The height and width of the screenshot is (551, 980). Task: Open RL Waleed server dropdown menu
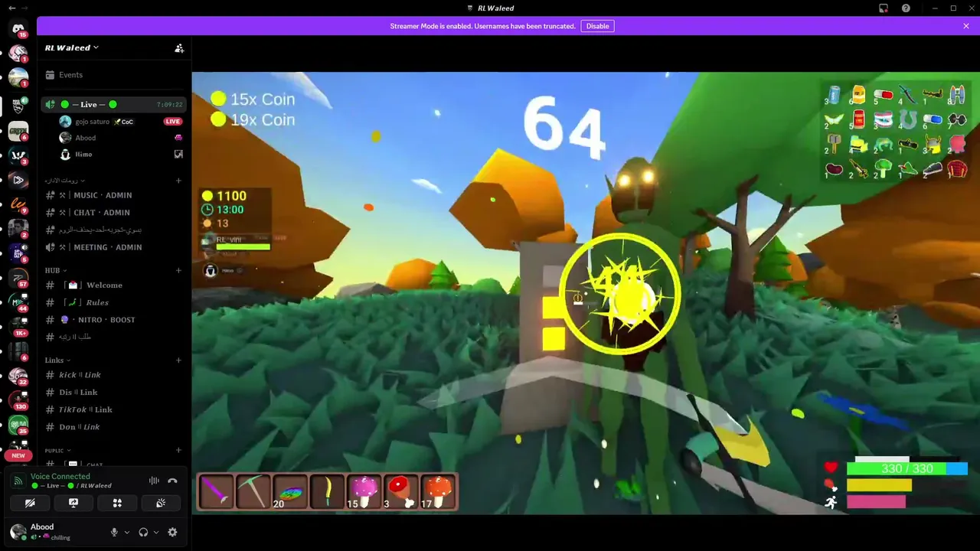click(x=72, y=47)
